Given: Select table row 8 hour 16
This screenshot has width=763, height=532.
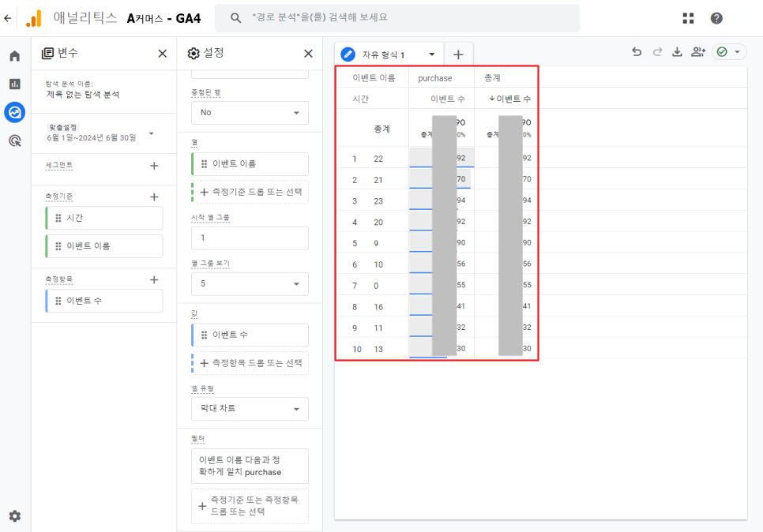Looking at the screenshot, I should 437,307.
